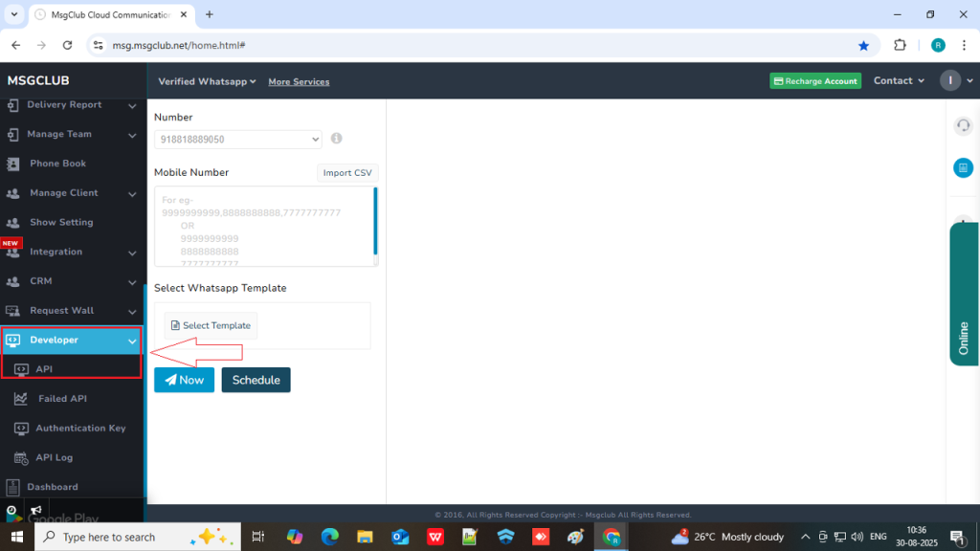Click the blue round icon on right edge
980x551 pixels.
(x=963, y=167)
